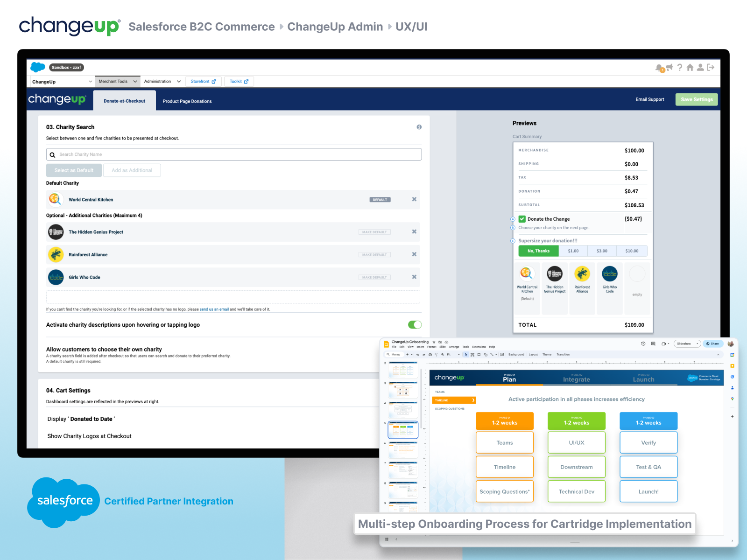This screenshot has width=747, height=560.
Task: Click the Slides undo icon
Action: click(x=417, y=355)
